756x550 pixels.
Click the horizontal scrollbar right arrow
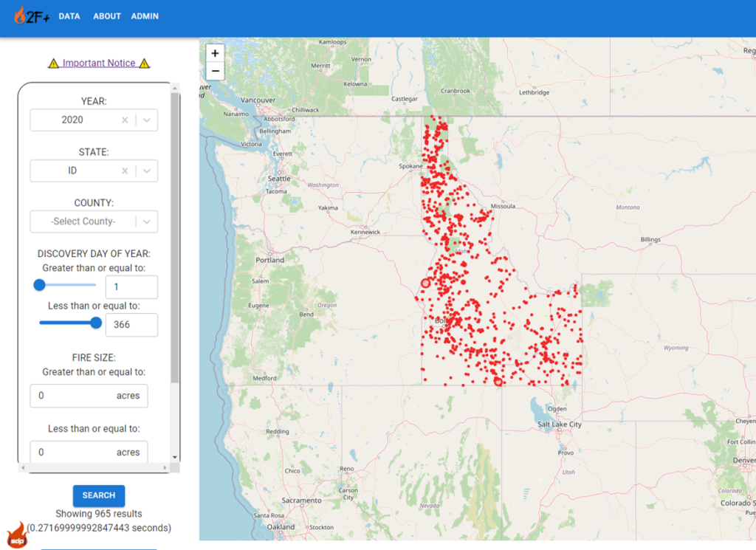point(165,467)
